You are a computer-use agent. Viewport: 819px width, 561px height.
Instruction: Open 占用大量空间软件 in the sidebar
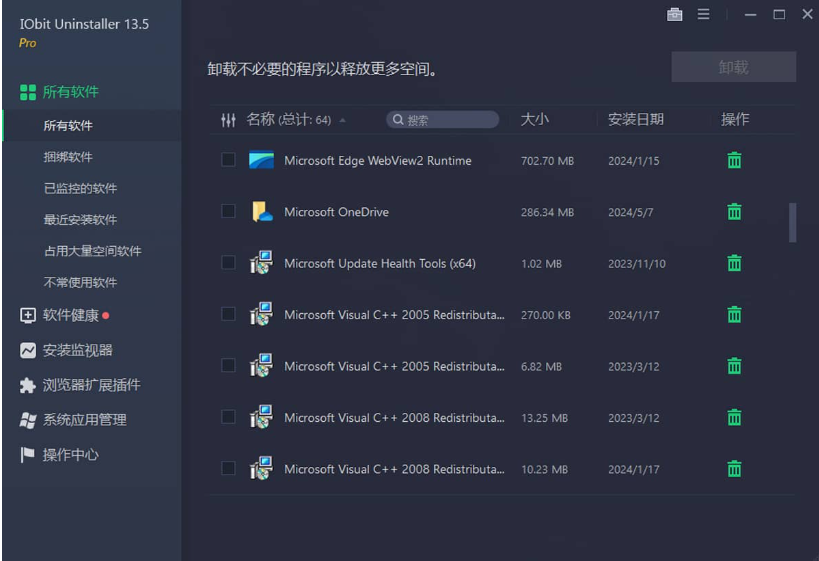click(92, 251)
